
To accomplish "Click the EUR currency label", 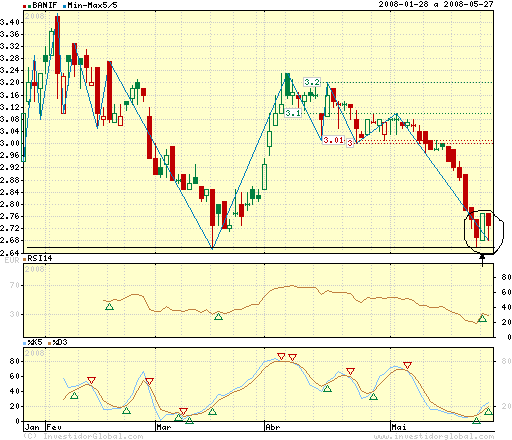I will [x=12, y=260].
